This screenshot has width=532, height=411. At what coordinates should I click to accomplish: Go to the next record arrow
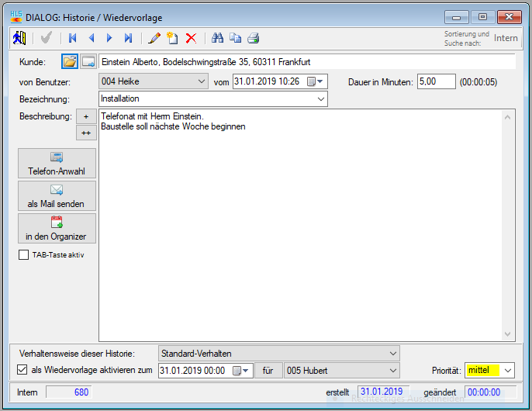click(109, 37)
